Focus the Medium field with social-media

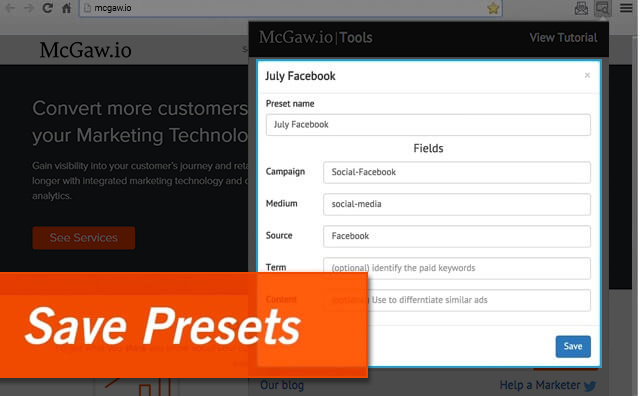tap(456, 204)
